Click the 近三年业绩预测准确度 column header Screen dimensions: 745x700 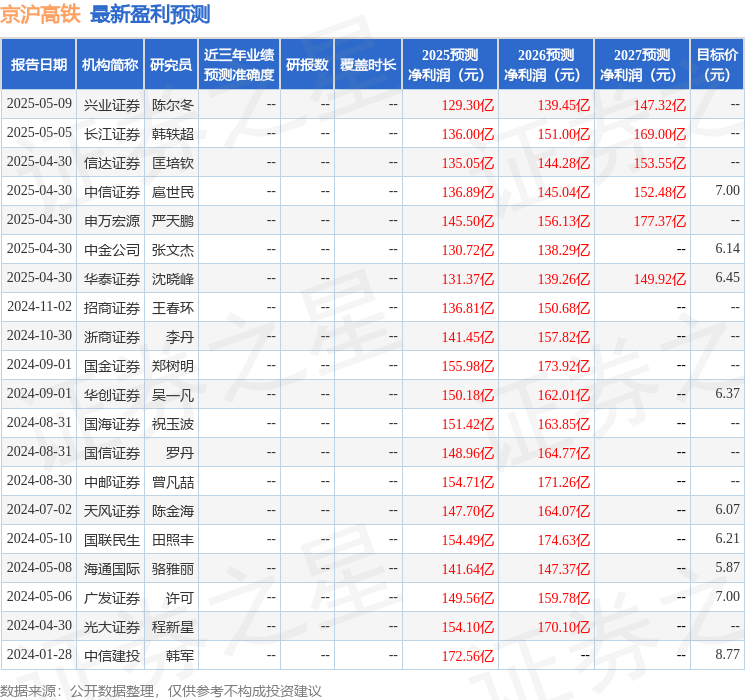click(x=238, y=65)
